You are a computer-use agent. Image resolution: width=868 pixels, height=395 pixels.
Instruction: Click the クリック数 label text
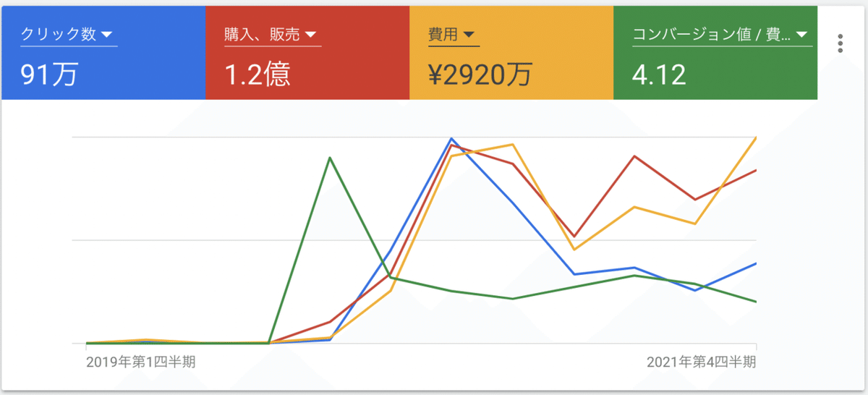coord(58,34)
